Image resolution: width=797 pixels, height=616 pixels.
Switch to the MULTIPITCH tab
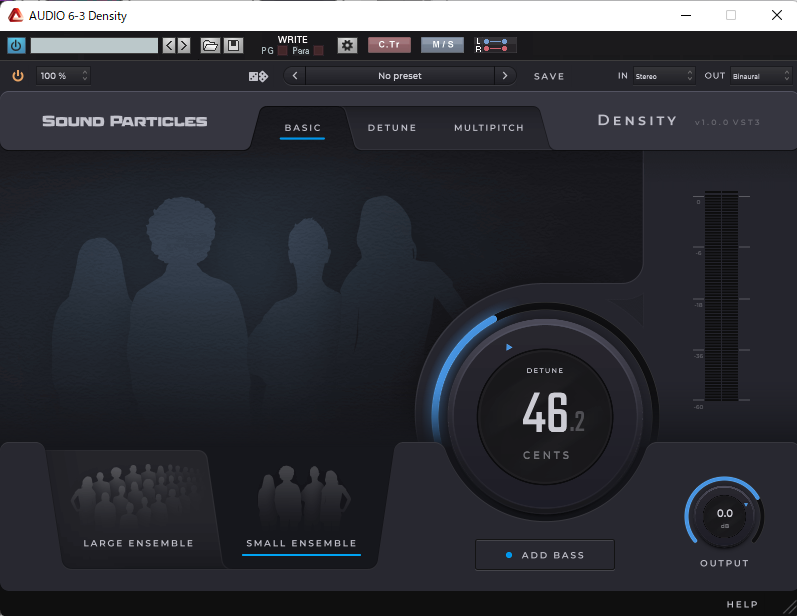click(489, 128)
